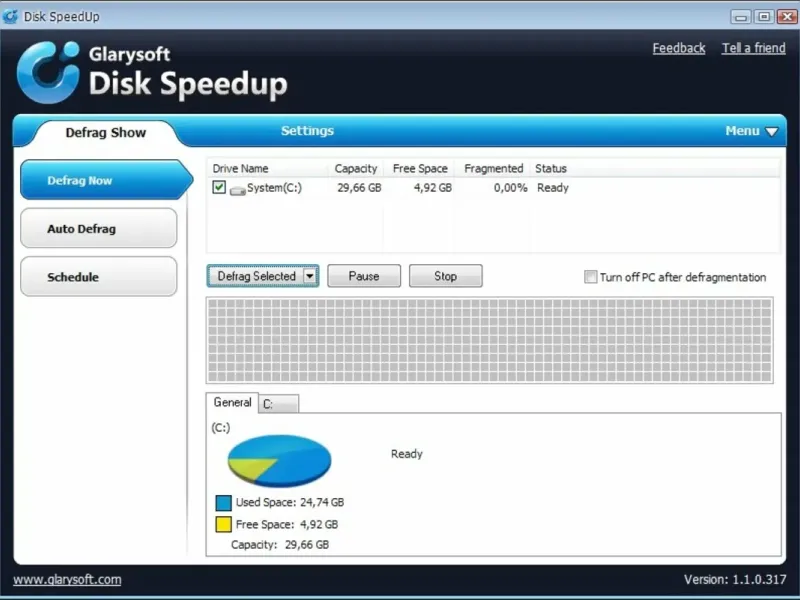Click the Tell a friend link

pos(754,48)
